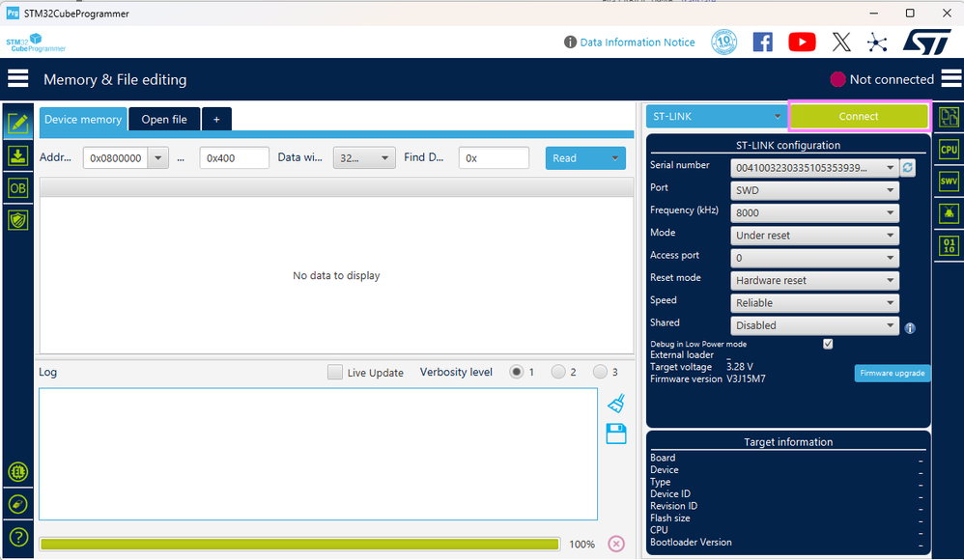The width and height of the screenshot is (964, 560).
Task: Switch to the Open file tab
Action: [164, 120]
